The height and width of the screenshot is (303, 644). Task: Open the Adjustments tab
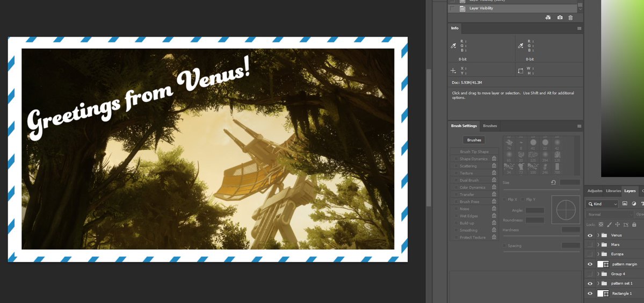point(595,191)
